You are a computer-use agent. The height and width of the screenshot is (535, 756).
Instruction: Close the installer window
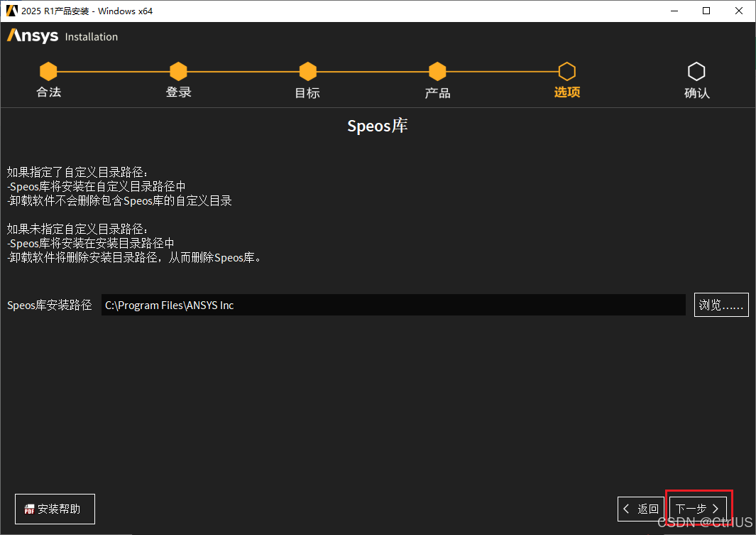pyautogui.click(x=739, y=11)
